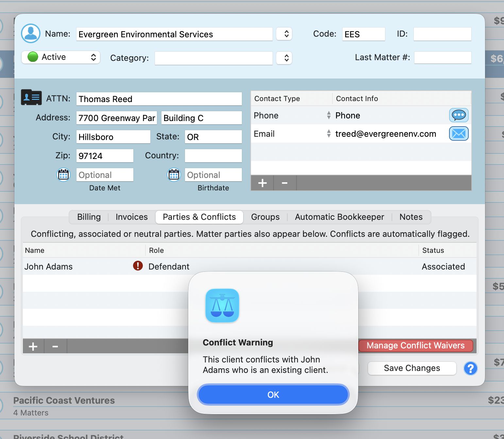
Task: Click Manage Conflict Waivers
Action: coord(415,345)
